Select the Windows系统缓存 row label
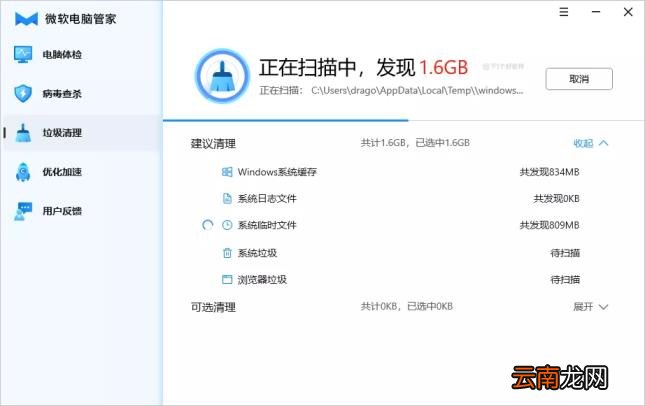645x406 pixels. coord(277,172)
